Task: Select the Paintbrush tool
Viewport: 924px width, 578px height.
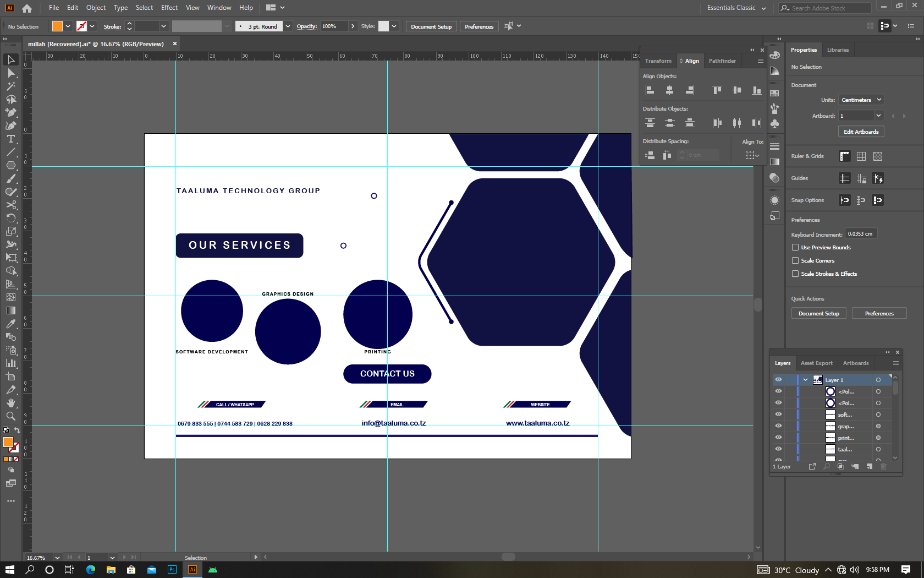Action: point(11,178)
